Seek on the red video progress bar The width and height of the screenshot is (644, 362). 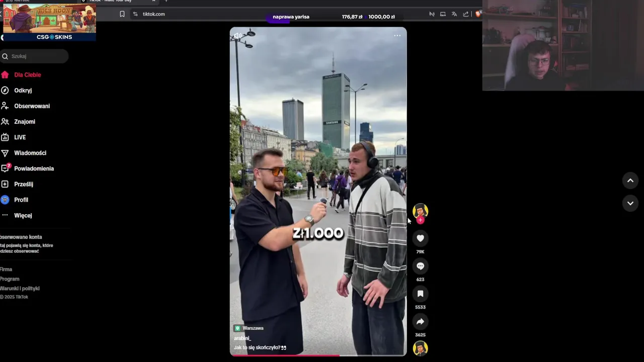click(318, 355)
